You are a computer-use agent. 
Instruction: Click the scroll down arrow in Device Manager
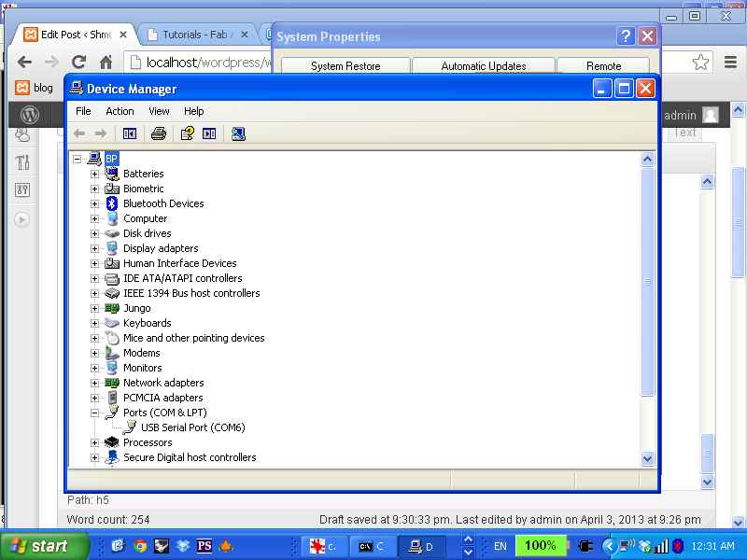click(647, 458)
